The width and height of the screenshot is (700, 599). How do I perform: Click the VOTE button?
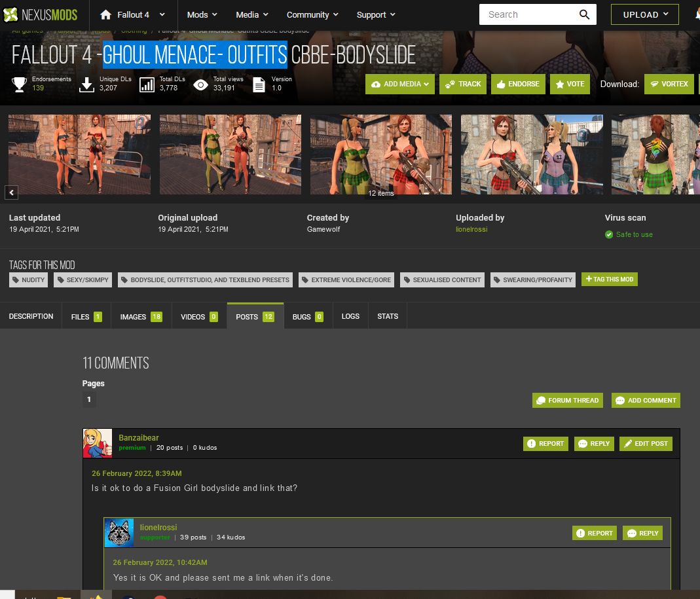pos(570,84)
